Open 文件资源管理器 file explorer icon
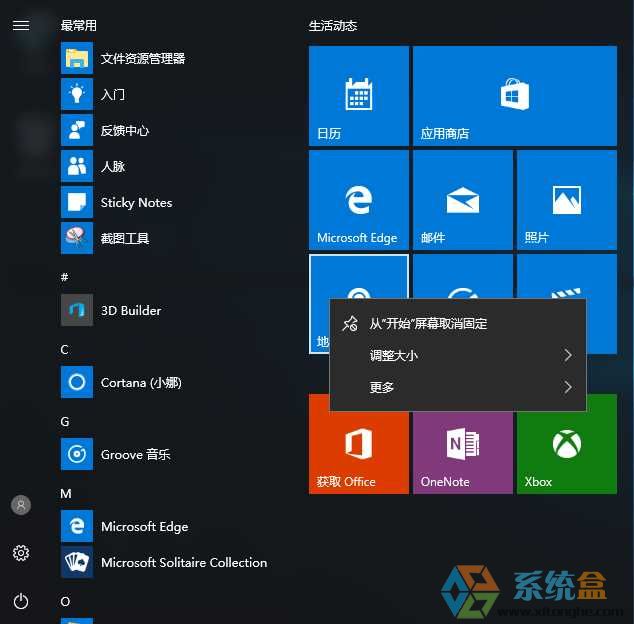Screen dimensions: 634x624 [x=77, y=58]
